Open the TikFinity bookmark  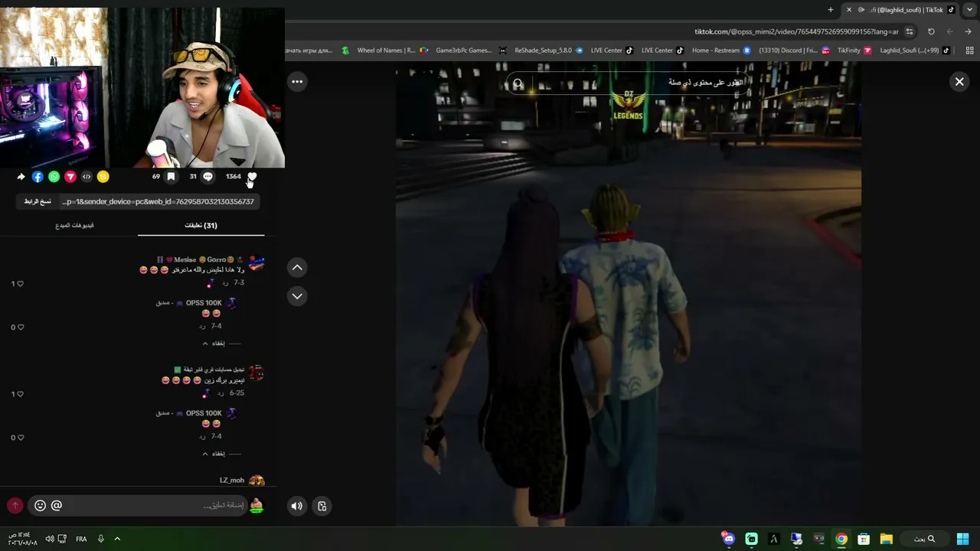pos(854,51)
